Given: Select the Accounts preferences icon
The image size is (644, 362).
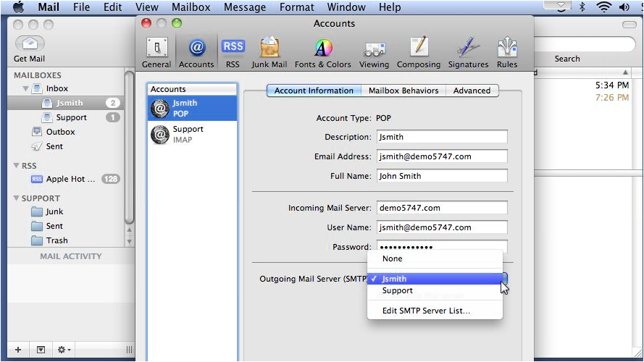Looking at the screenshot, I should coord(196,53).
